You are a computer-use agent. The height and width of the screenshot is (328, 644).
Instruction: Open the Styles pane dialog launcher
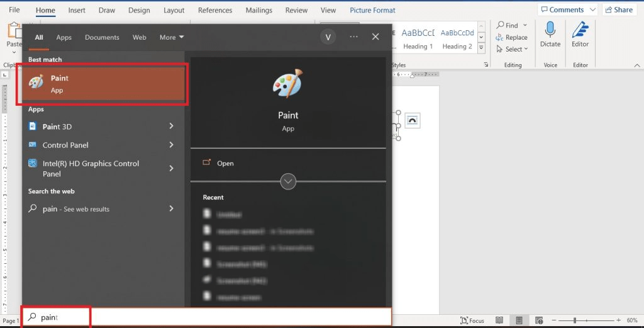point(486,65)
